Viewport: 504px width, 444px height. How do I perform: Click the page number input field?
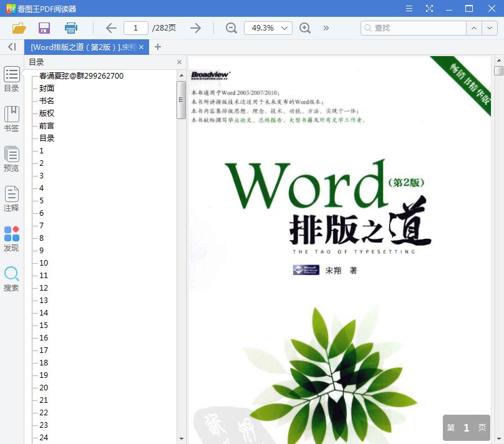point(135,28)
